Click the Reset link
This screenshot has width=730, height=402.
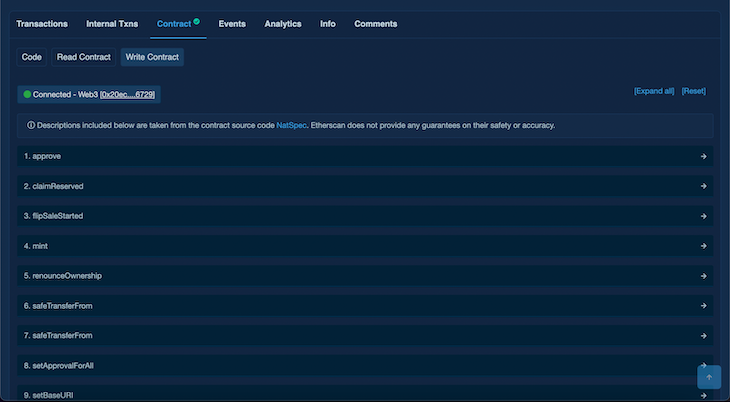[x=693, y=91]
